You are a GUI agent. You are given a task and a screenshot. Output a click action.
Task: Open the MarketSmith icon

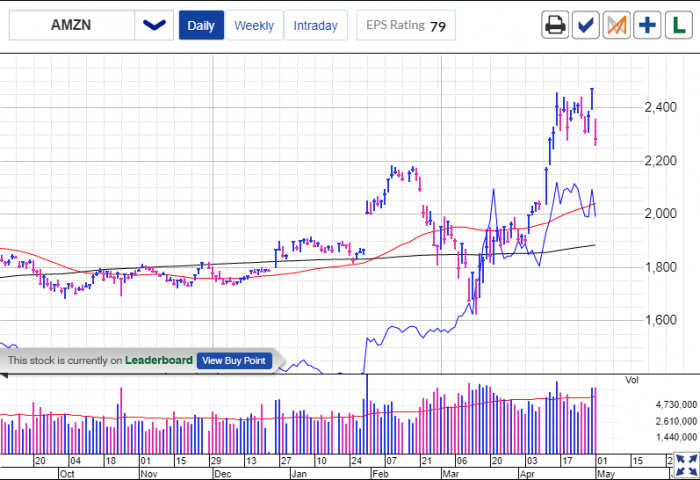617,25
